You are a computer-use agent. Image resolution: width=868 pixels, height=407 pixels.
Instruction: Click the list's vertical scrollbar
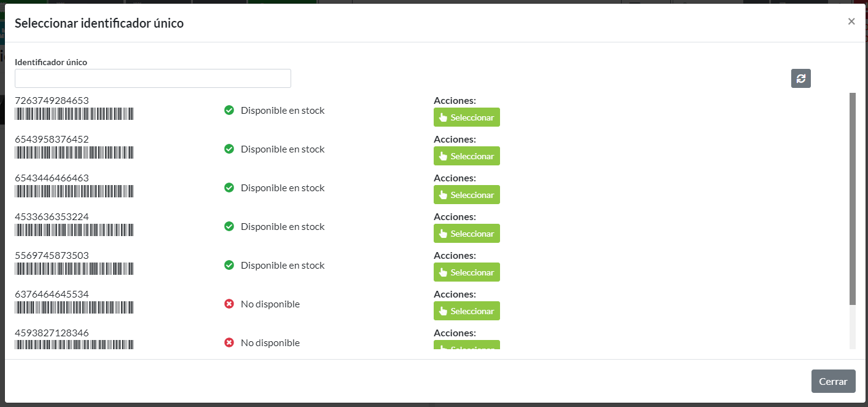[852, 198]
